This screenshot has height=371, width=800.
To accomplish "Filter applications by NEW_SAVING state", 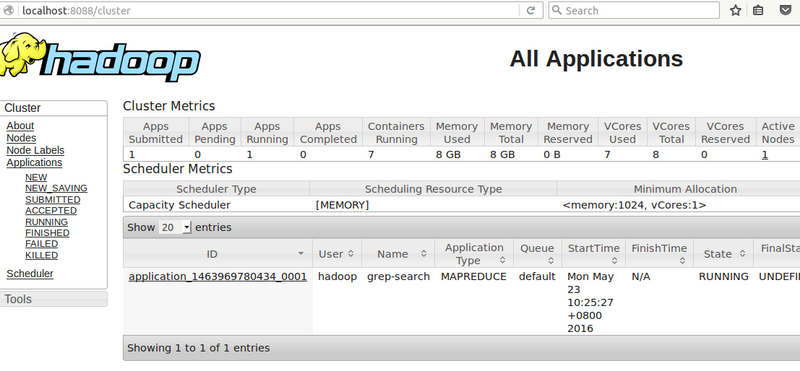I will (56, 188).
